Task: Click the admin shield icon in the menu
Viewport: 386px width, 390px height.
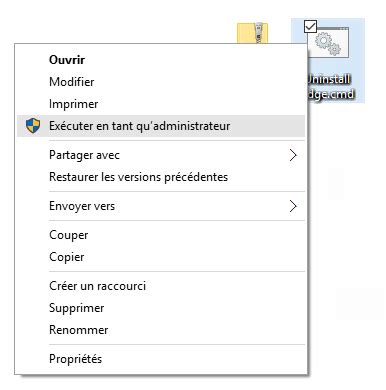Action: click(x=33, y=126)
